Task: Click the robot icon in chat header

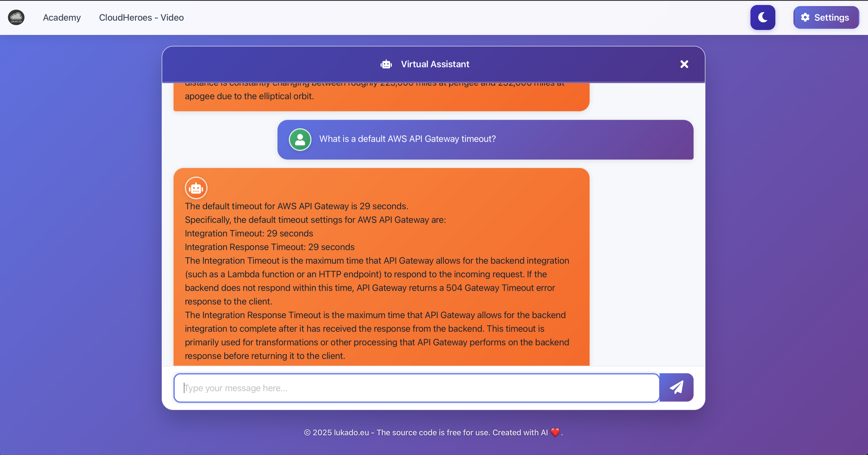Action: point(386,64)
